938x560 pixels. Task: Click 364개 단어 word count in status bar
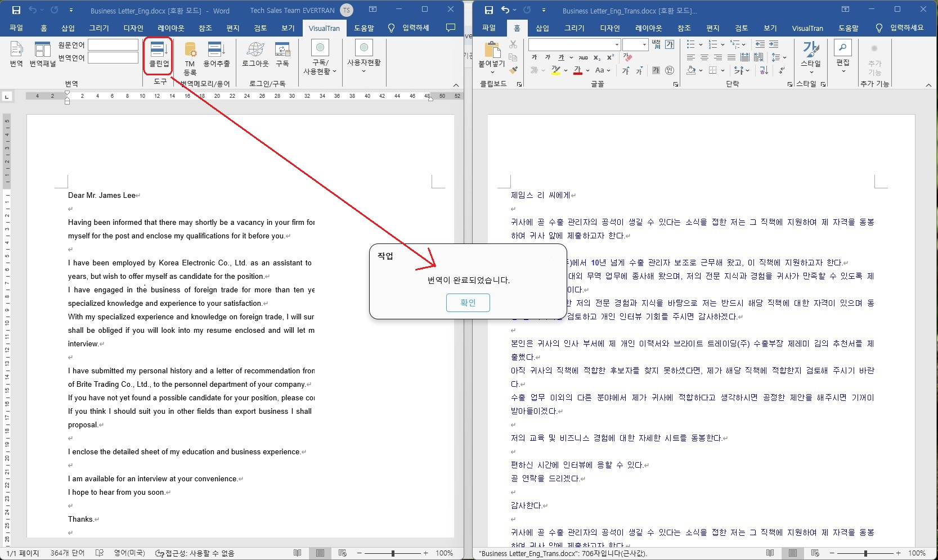coord(68,553)
